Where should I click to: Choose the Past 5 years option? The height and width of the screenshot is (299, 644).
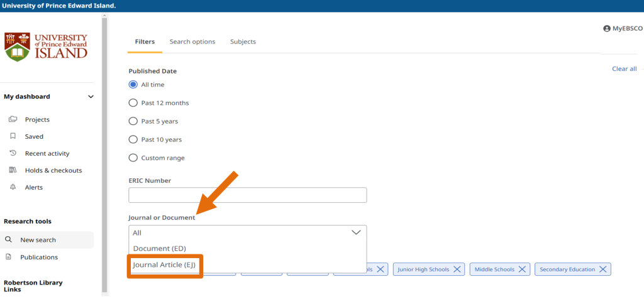pyautogui.click(x=133, y=121)
